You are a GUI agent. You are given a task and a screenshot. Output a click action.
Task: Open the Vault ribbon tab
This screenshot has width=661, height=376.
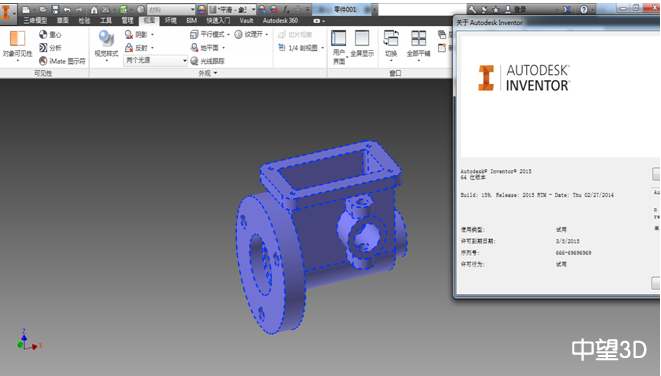coord(246,21)
